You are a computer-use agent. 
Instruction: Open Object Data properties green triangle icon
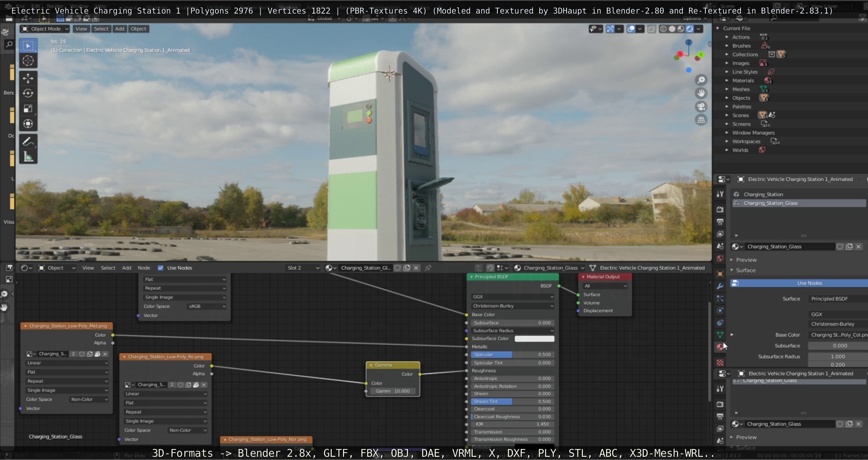[x=720, y=335]
